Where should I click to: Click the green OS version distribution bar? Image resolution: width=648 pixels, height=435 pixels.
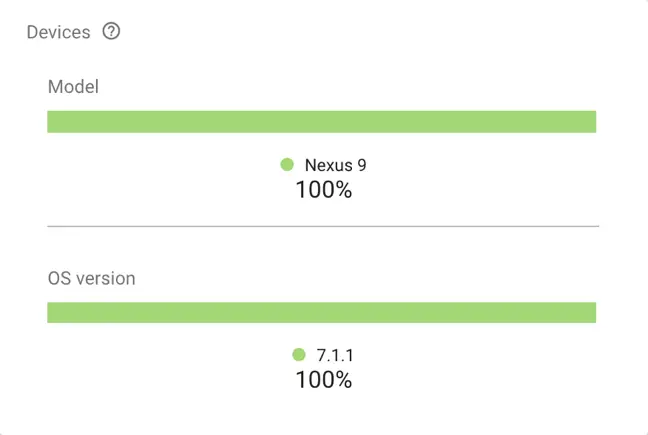pyautogui.click(x=322, y=312)
